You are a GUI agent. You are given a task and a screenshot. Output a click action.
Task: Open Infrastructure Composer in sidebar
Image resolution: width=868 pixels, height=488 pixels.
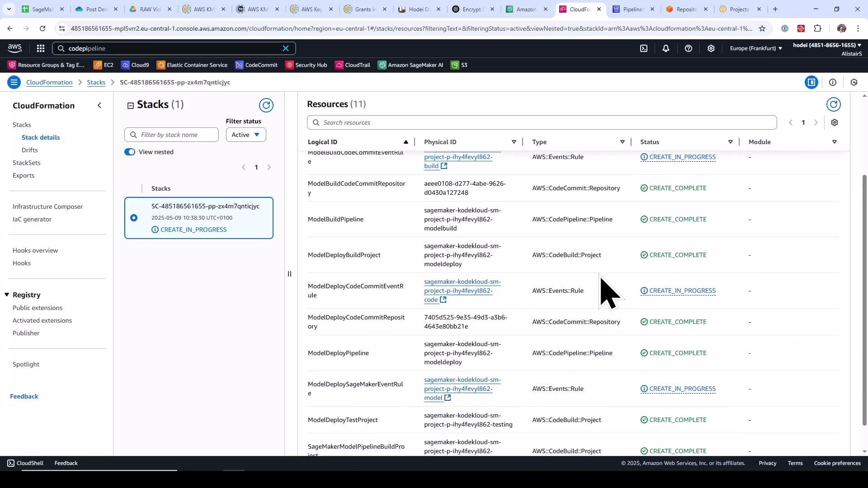pyautogui.click(x=48, y=206)
